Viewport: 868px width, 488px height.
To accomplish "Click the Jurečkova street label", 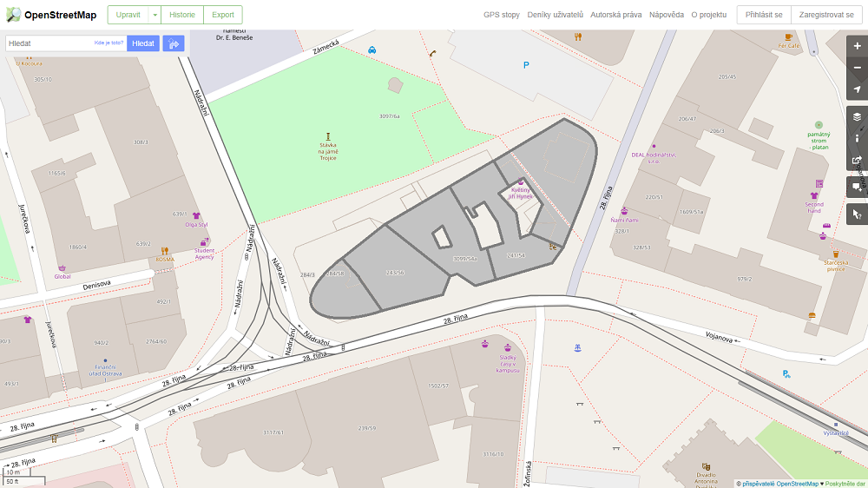I will tap(23, 218).
